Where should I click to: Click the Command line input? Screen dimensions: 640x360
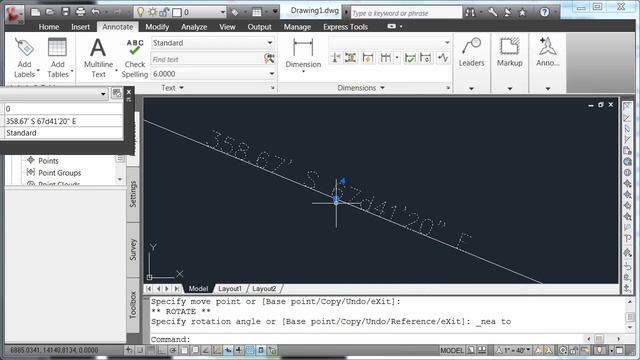(367, 339)
